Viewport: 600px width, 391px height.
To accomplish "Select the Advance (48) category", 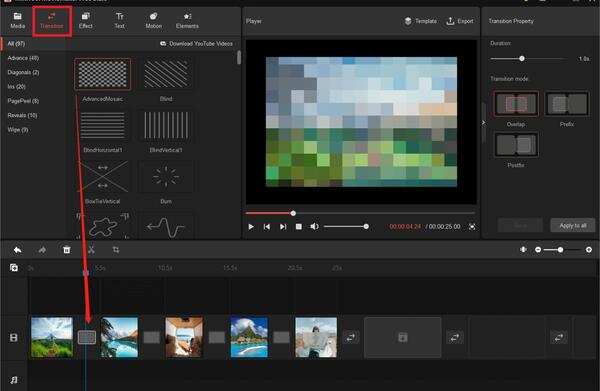I will (x=23, y=58).
